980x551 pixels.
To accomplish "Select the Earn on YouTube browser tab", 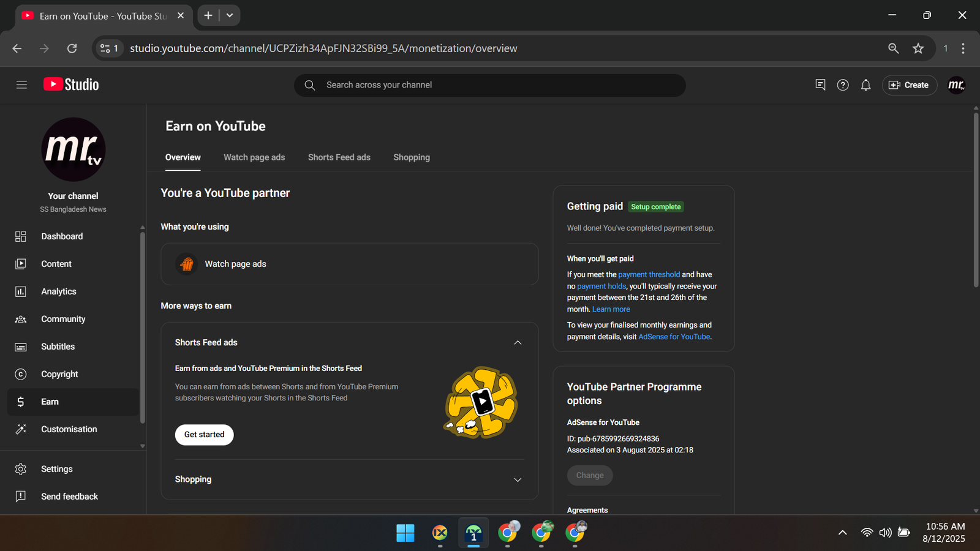I will click(104, 16).
